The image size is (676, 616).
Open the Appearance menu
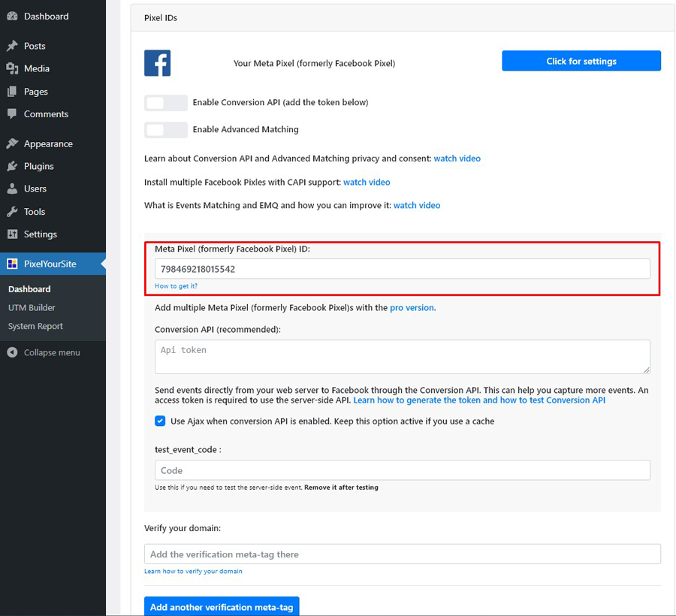point(48,143)
